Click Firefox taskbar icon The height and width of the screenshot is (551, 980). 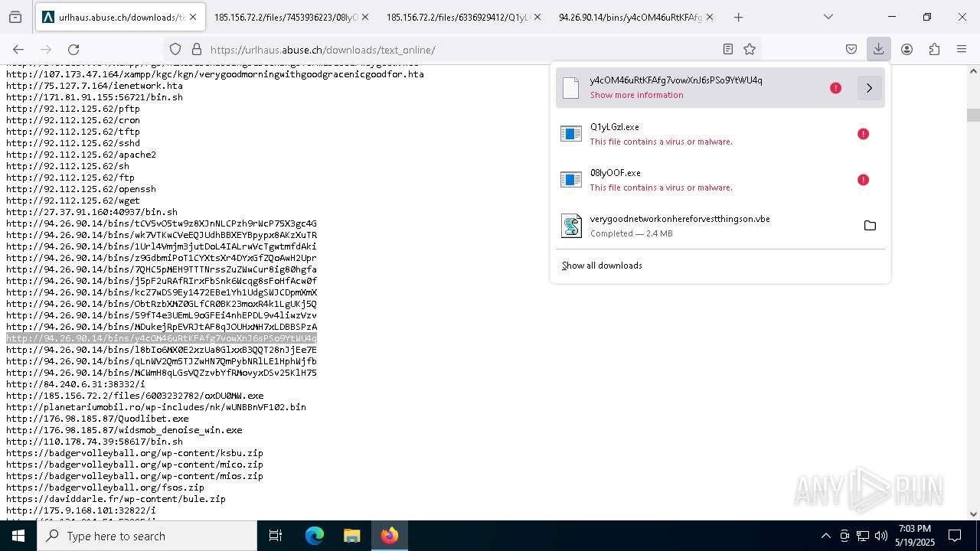click(389, 536)
